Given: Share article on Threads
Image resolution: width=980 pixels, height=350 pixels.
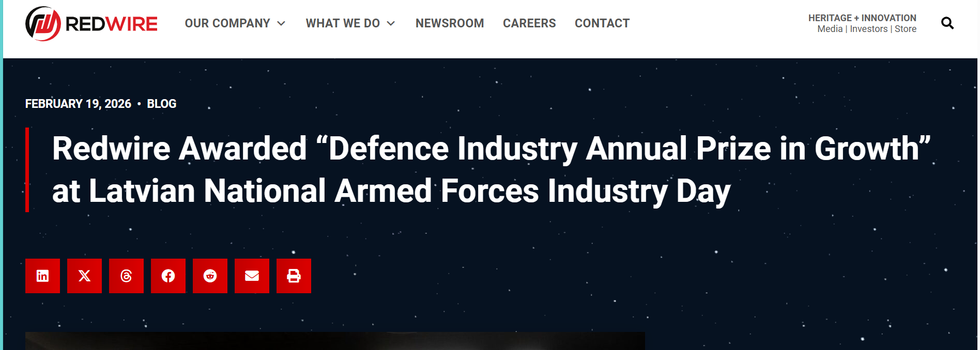Looking at the screenshot, I should click(x=126, y=276).
